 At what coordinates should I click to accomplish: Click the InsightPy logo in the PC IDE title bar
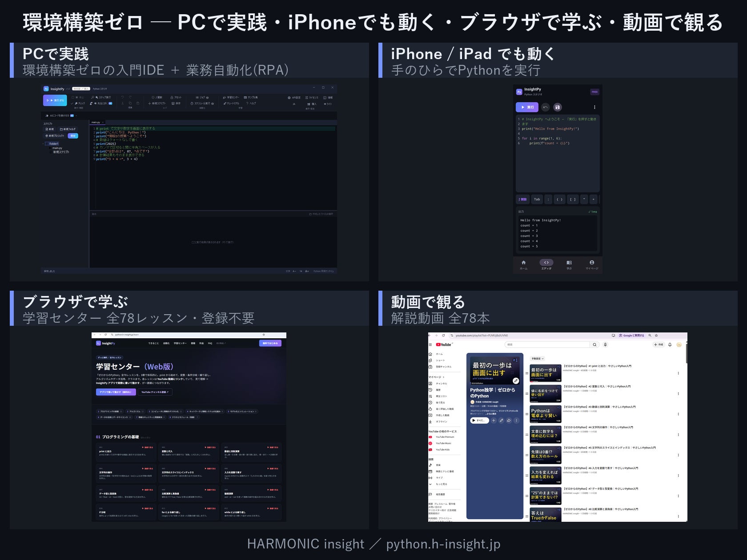tap(46, 89)
